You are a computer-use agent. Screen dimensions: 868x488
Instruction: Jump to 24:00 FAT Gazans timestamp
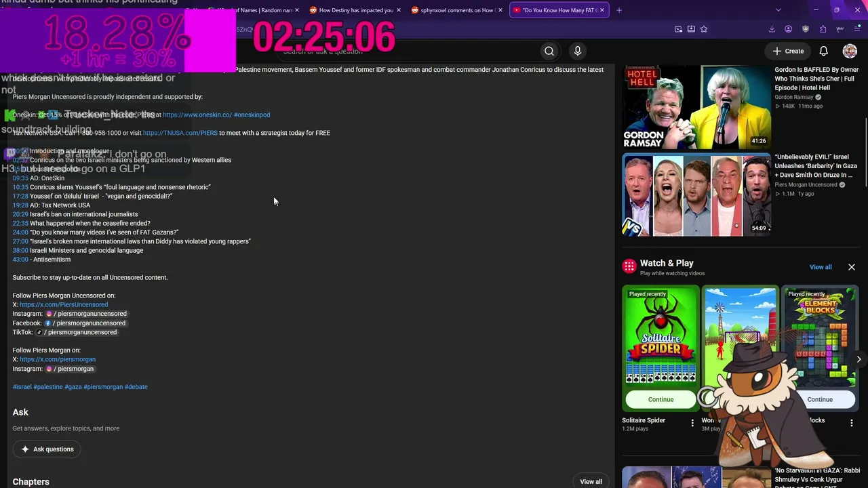(x=20, y=232)
